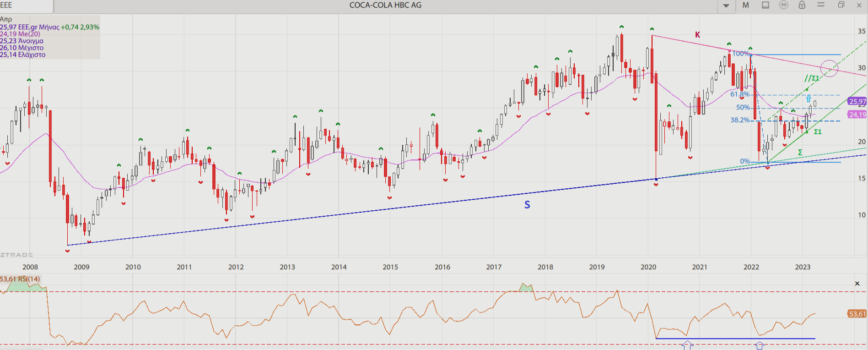The image size is (868, 350).
Task: Click the Fibonacci 0% level label
Action: tap(745, 161)
